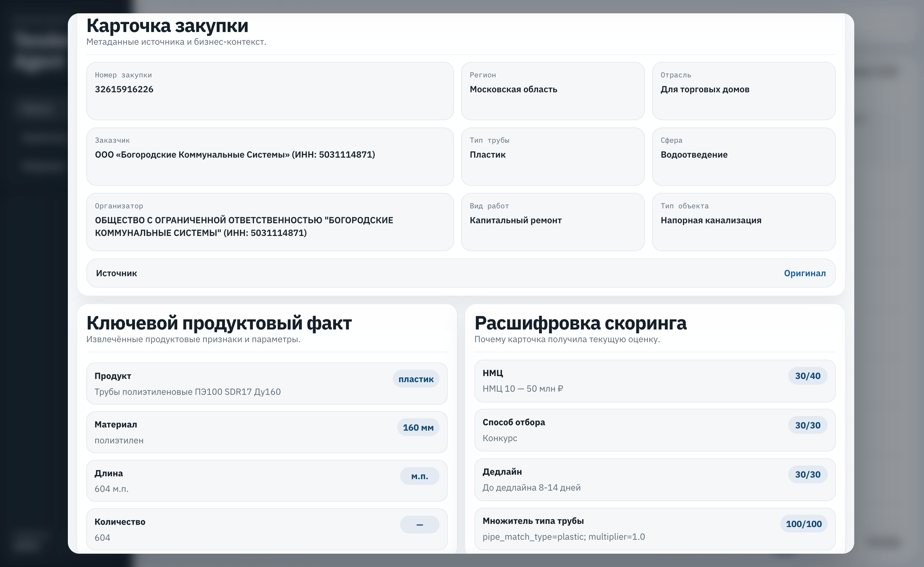The width and height of the screenshot is (924, 567).
Task: Click the 160 мм badge on Материал row
Action: tap(418, 427)
